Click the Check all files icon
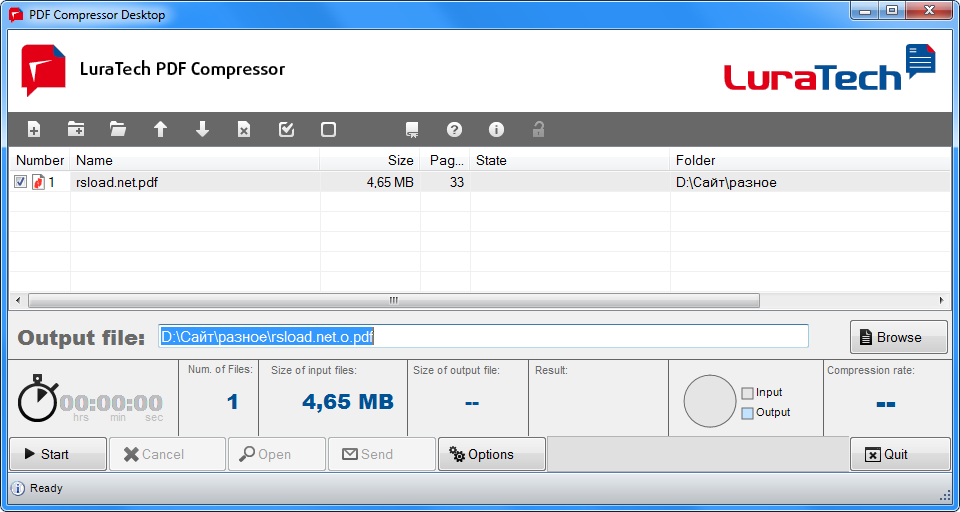The height and width of the screenshot is (512, 960). pyautogui.click(x=286, y=129)
